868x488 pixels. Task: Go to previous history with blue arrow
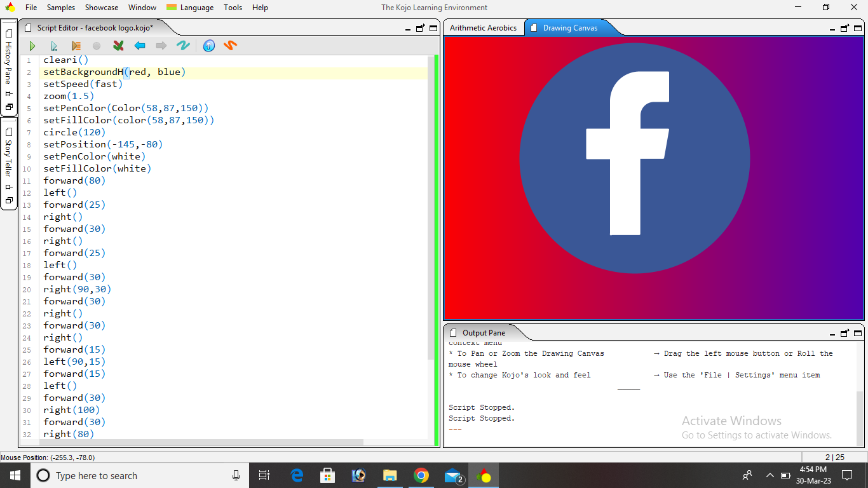tap(140, 46)
